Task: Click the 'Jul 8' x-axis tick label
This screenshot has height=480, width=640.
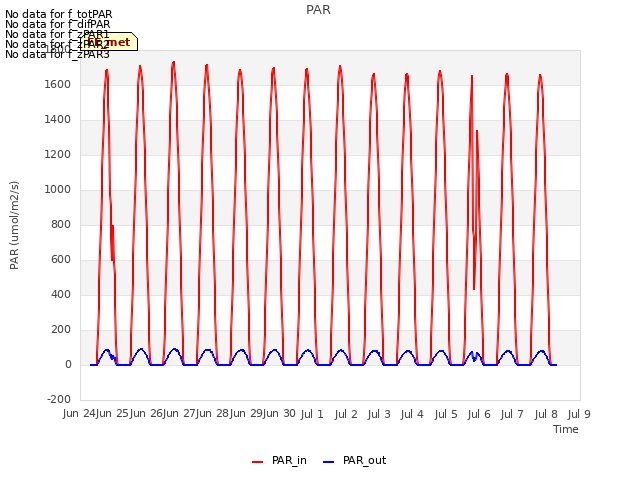Action: (546, 414)
